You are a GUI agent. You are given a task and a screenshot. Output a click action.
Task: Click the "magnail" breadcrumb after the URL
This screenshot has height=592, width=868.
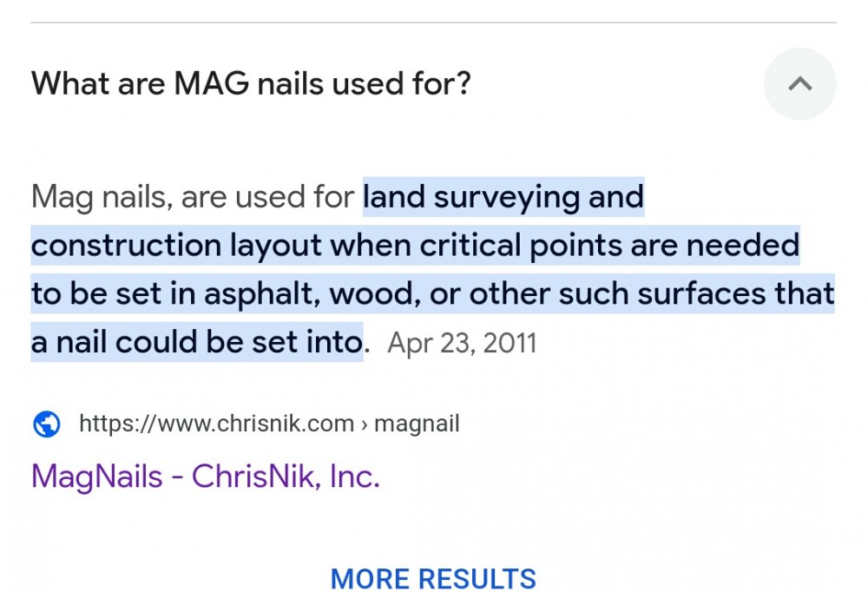click(x=418, y=424)
